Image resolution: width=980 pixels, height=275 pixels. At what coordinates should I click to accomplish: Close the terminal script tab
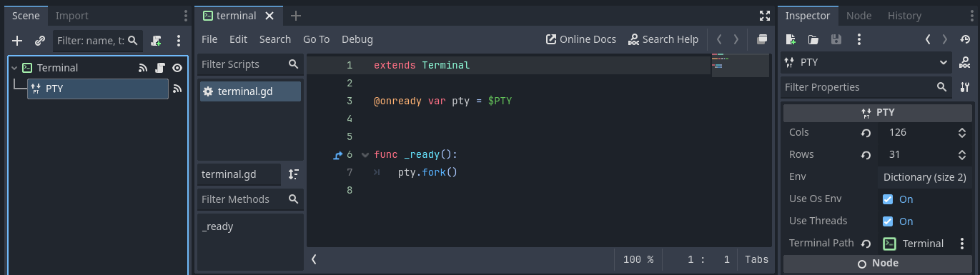coord(269,16)
